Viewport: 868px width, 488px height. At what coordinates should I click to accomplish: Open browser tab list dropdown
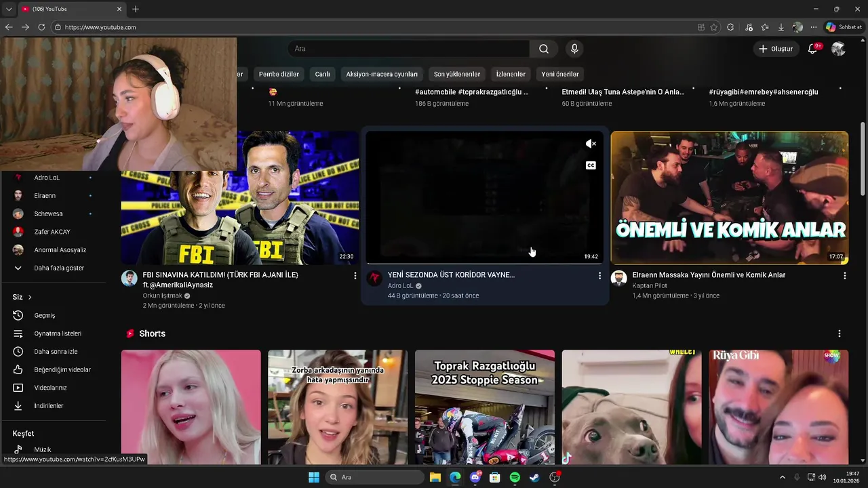pyautogui.click(x=9, y=9)
